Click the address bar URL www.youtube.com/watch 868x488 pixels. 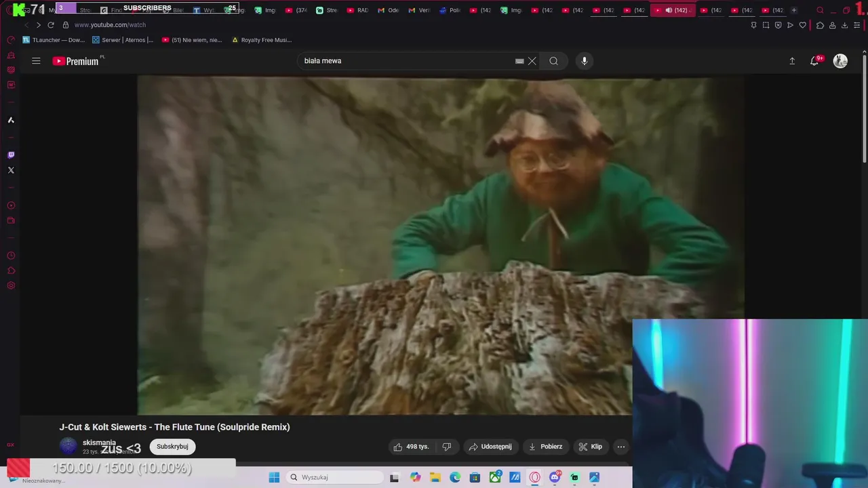coord(110,25)
